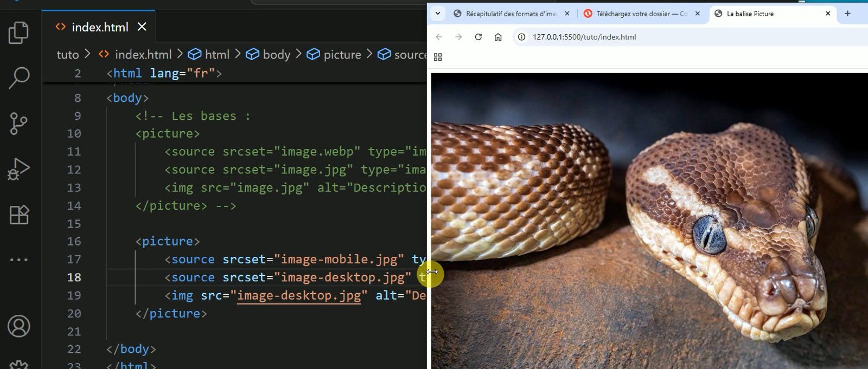Click the <body> tag on line 8
The image size is (868, 369).
pos(127,98)
